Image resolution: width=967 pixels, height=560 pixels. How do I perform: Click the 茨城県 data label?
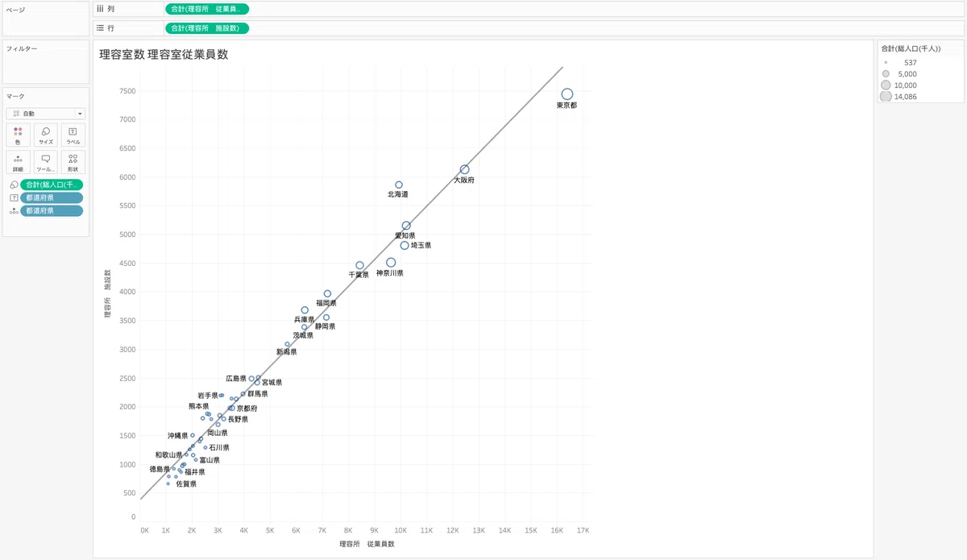303,335
